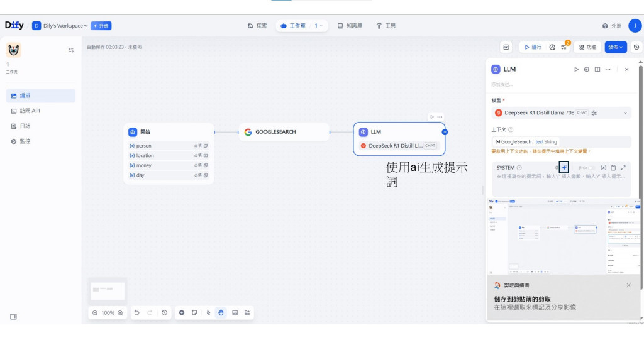The width and height of the screenshot is (644, 362).
Task: Click the 功能 features button
Action: coord(587,47)
